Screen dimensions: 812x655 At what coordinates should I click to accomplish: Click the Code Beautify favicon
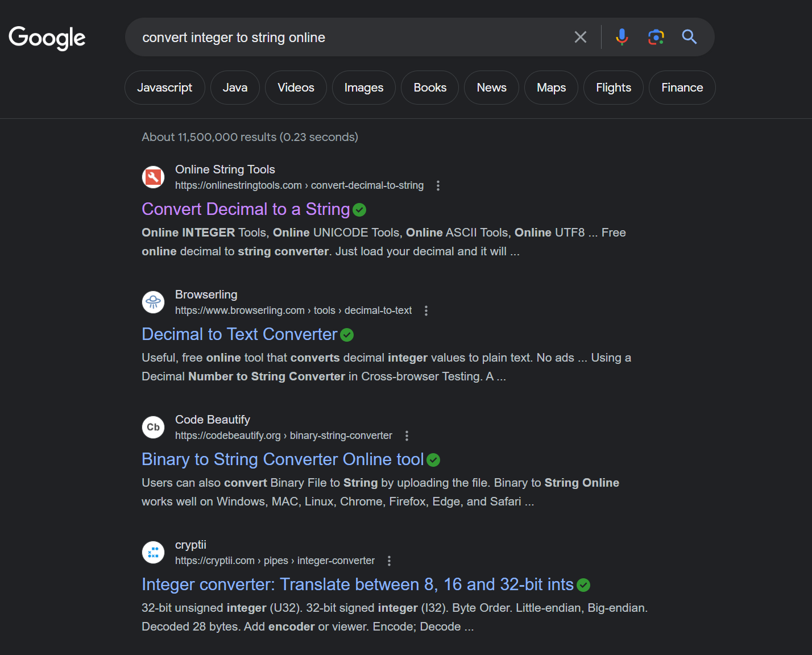coord(153,427)
